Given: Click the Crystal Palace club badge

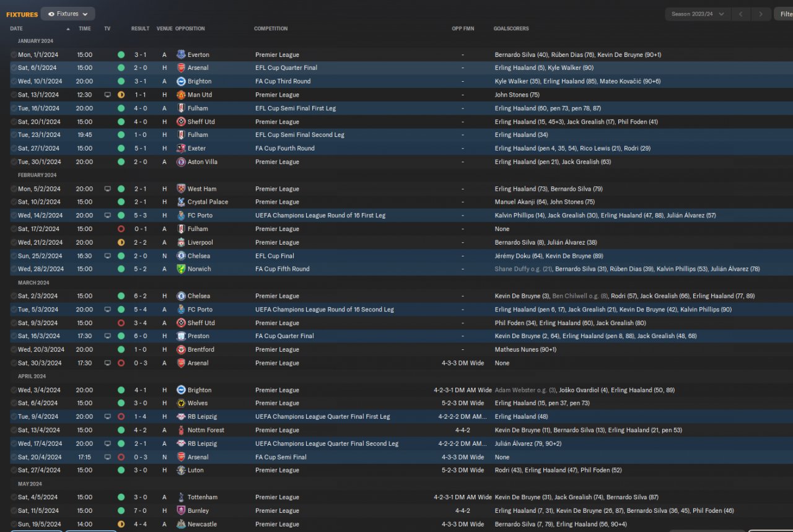Looking at the screenshot, I should [181, 202].
